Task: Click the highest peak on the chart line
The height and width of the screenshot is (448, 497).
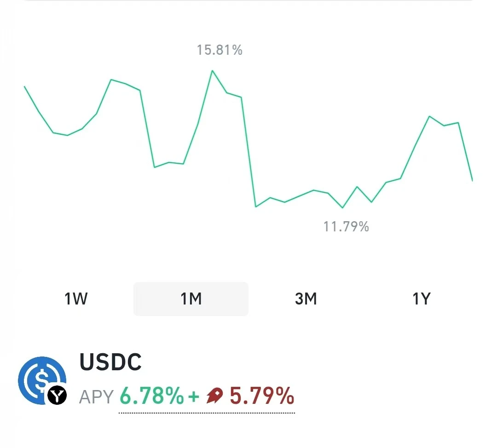Action: [212, 71]
